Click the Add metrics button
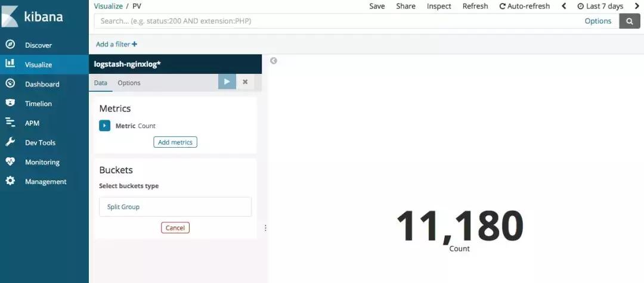The width and height of the screenshot is (644, 283). coord(175,142)
